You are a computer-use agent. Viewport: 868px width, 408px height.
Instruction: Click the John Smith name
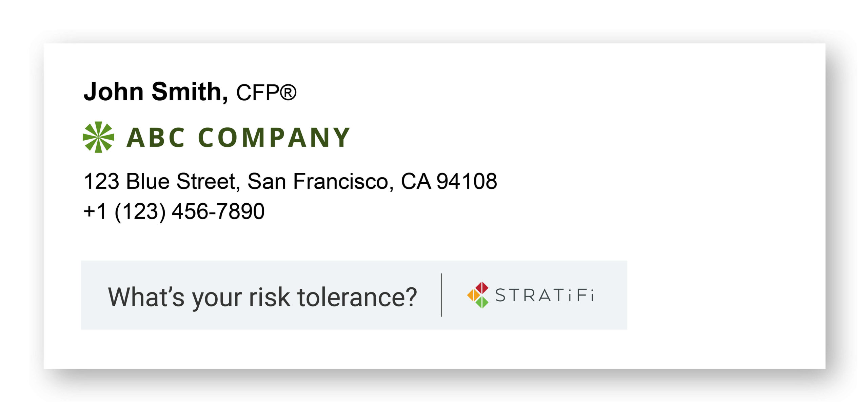pyautogui.click(x=156, y=91)
